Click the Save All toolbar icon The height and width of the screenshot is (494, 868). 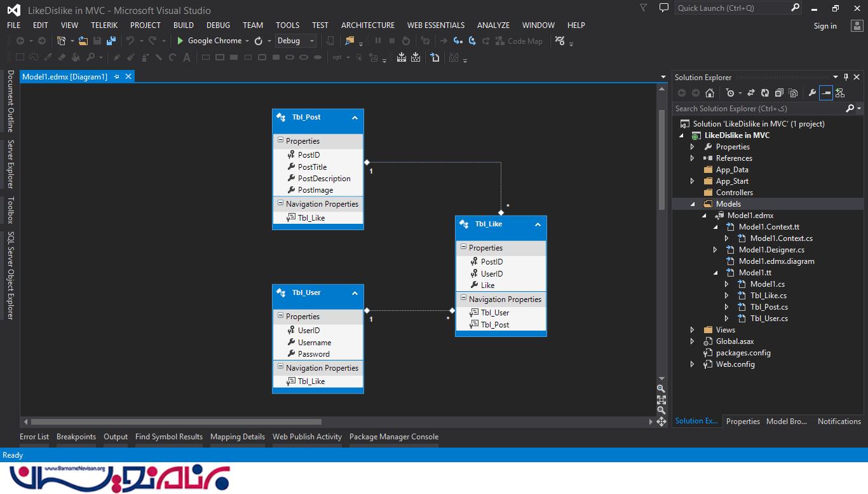pyautogui.click(x=111, y=41)
